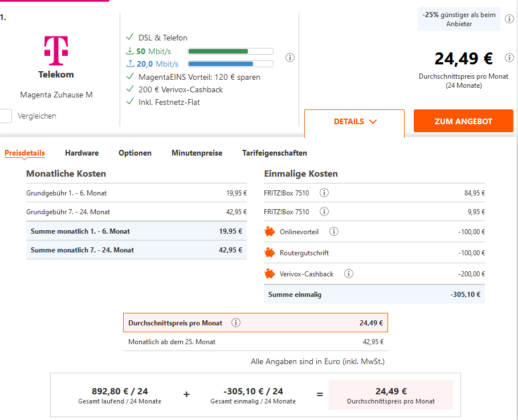The image size is (518, 420).
Task: Collapse the DETAILS section
Action: tap(354, 121)
